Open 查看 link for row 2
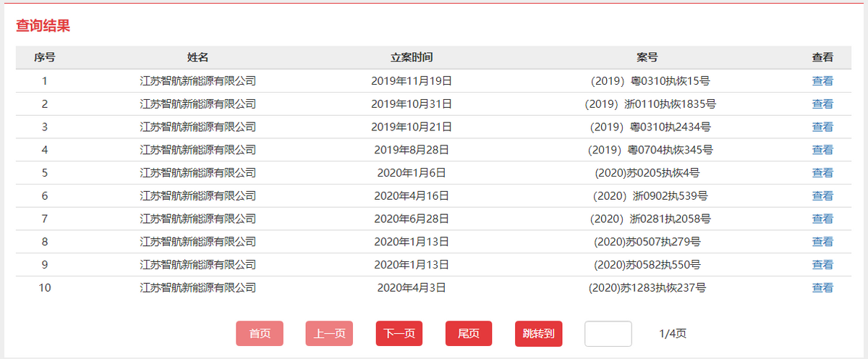Screen dimensions: 868x359 coord(822,104)
